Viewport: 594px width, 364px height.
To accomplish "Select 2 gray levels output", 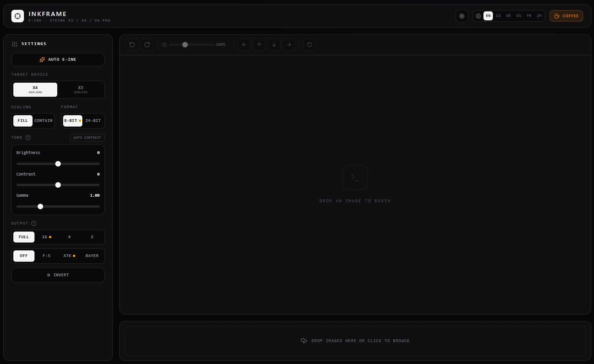I will pyautogui.click(x=92, y=237).
